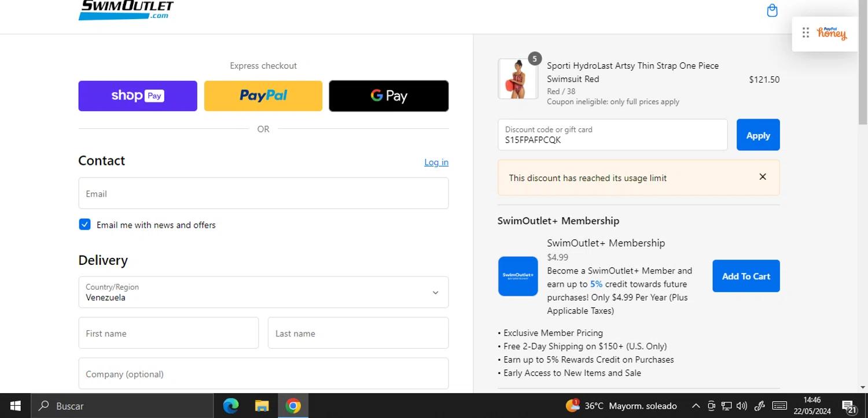Dismiss the discount usage limit message
This screenshot has width=868, height=418.
coord(762,177)
